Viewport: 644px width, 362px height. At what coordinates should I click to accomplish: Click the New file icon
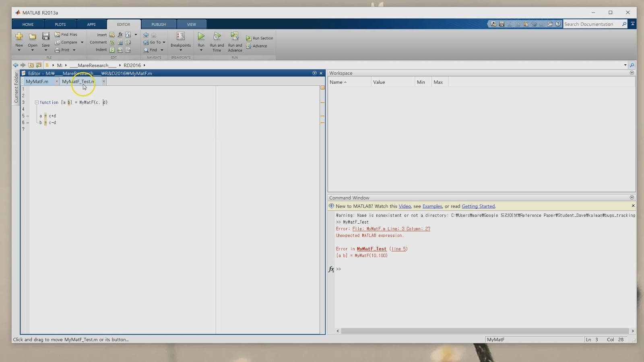pos(19,37)
